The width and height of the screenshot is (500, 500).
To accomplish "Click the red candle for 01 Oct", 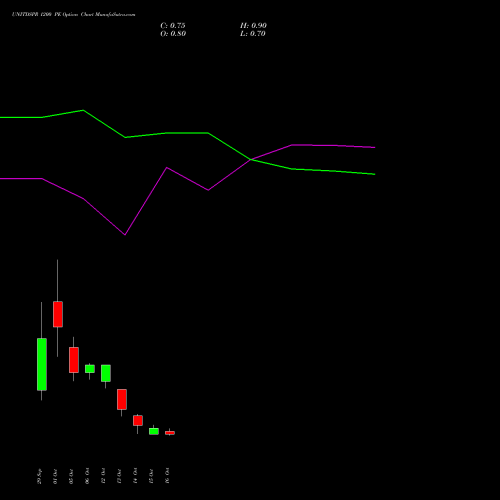I will tap(58, 314).
